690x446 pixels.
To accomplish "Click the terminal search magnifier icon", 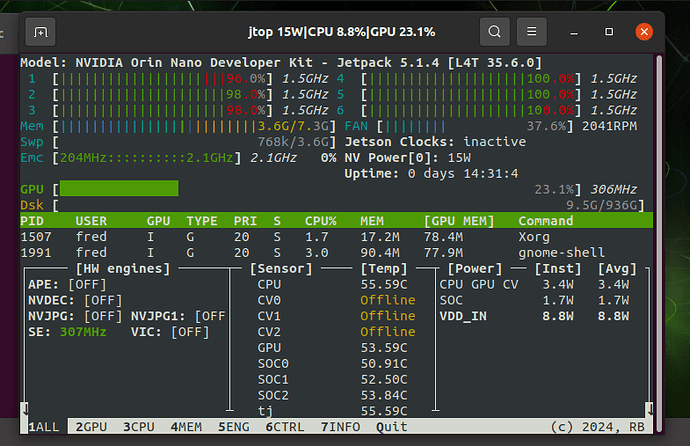I will point(495,32).
